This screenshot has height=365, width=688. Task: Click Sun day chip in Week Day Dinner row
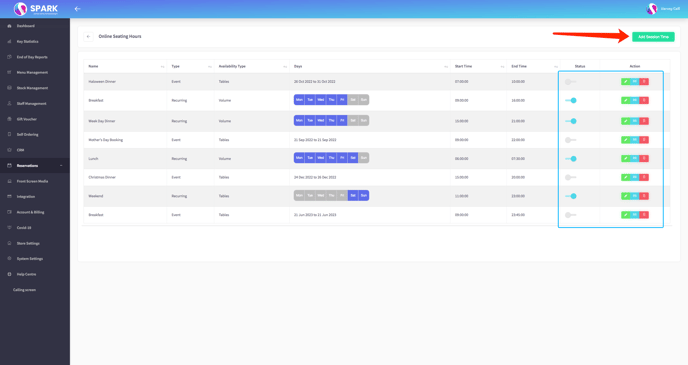click(364, 121)
